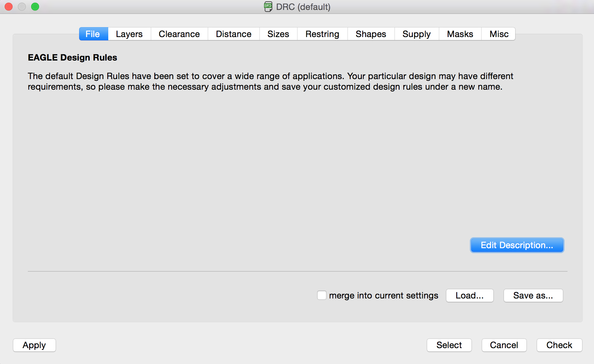Image resolution: width=594 pixels, height=364 pixels.
Task: Select the Sizes tab
Action: pos(278,34)
